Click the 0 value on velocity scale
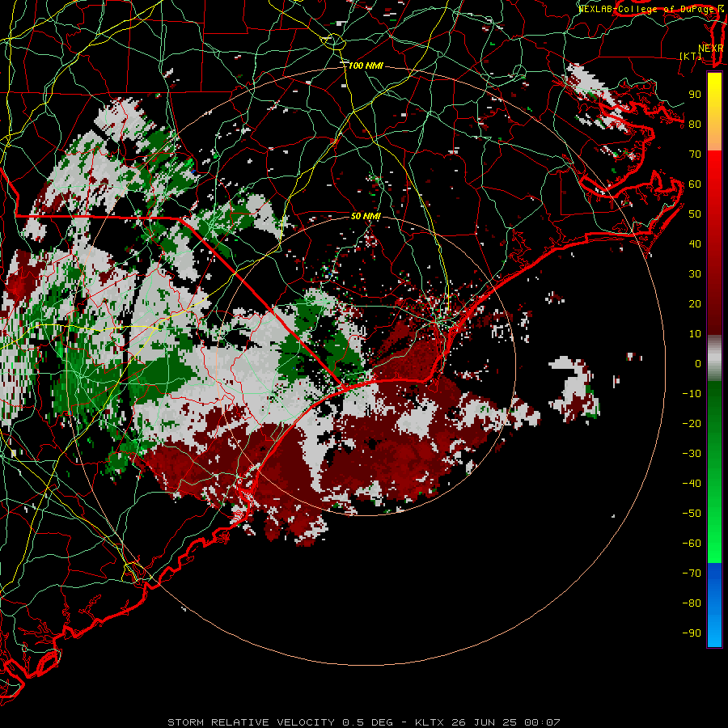 coord(698,364)
